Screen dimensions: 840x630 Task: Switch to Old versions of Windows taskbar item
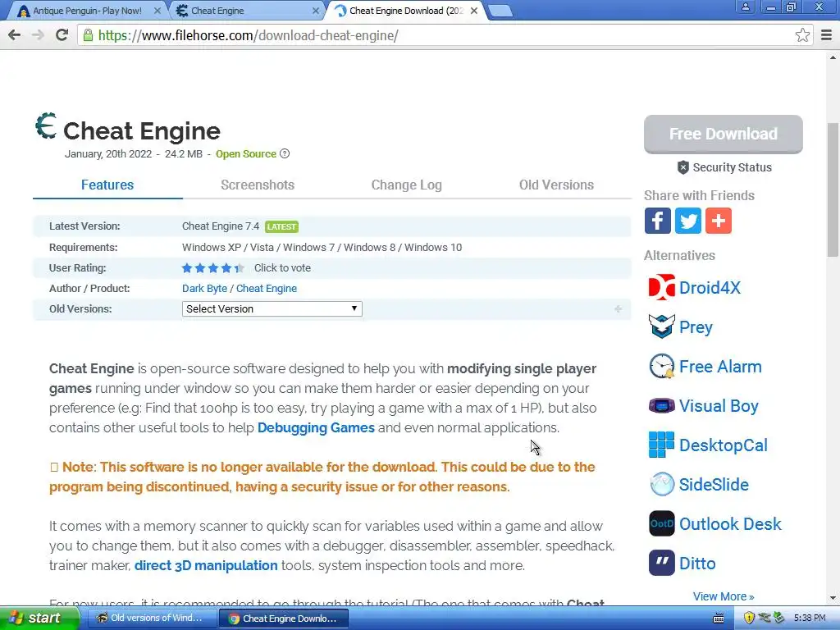[150, 619]
